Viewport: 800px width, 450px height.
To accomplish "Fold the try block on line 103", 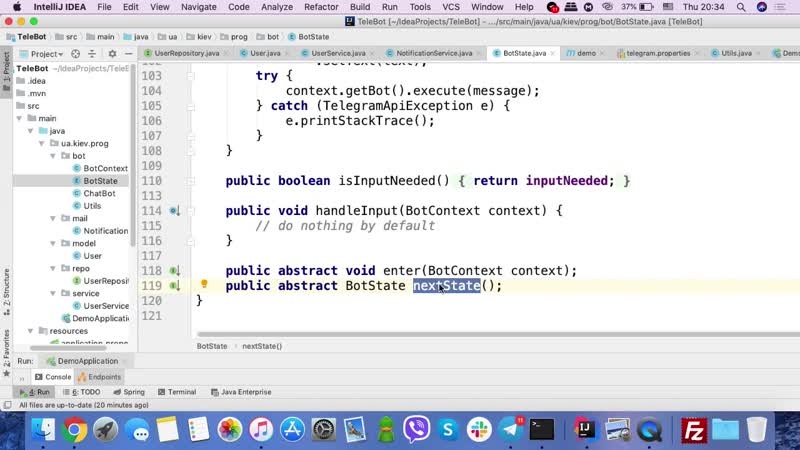I will 191,76.
